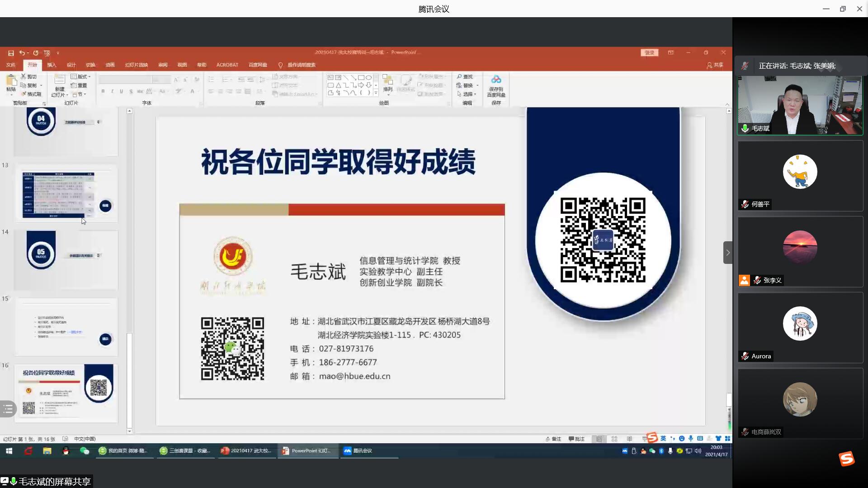Switch to 腾讯会议 taskbar window
This screenshot has width=868, height=488.
369,450
